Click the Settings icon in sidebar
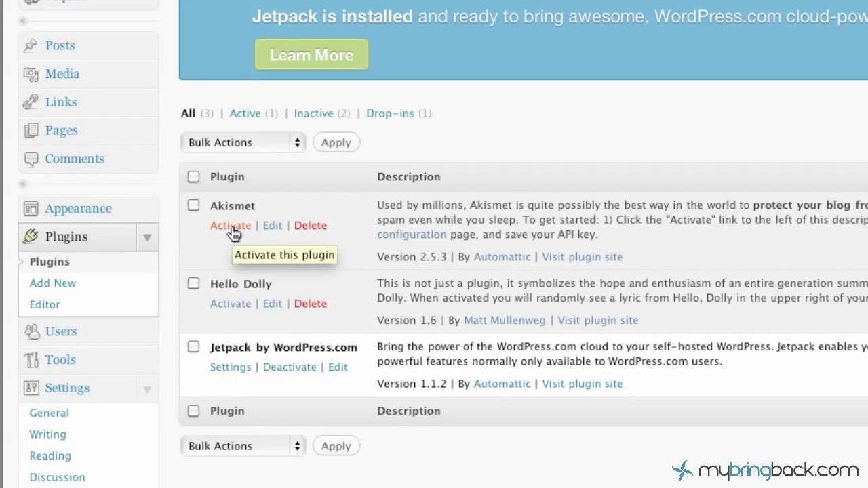This screenshot has width=868, height=488. 31,388
